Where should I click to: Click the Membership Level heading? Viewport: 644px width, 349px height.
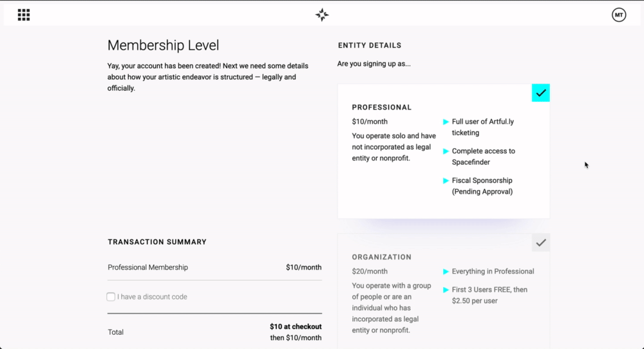tap(163, 45)
